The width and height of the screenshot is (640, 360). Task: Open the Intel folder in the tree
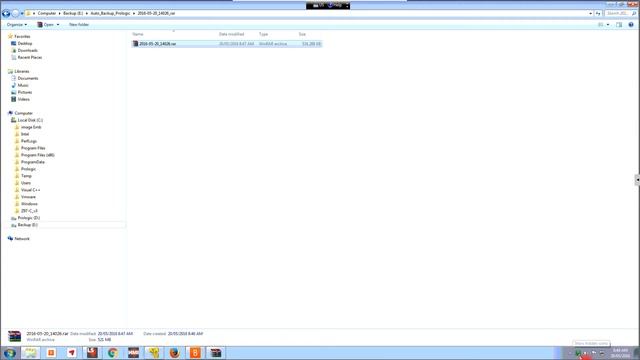tap(25, 134)
